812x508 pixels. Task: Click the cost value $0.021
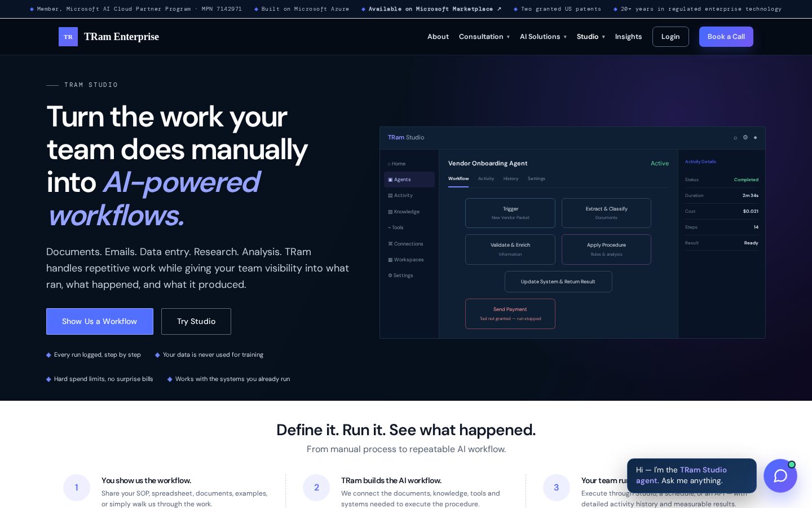pos(751,211)
